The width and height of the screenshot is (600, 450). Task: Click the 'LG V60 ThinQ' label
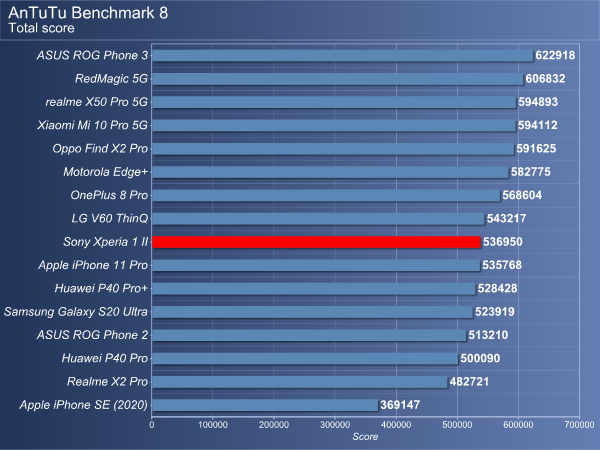(109, 218)
